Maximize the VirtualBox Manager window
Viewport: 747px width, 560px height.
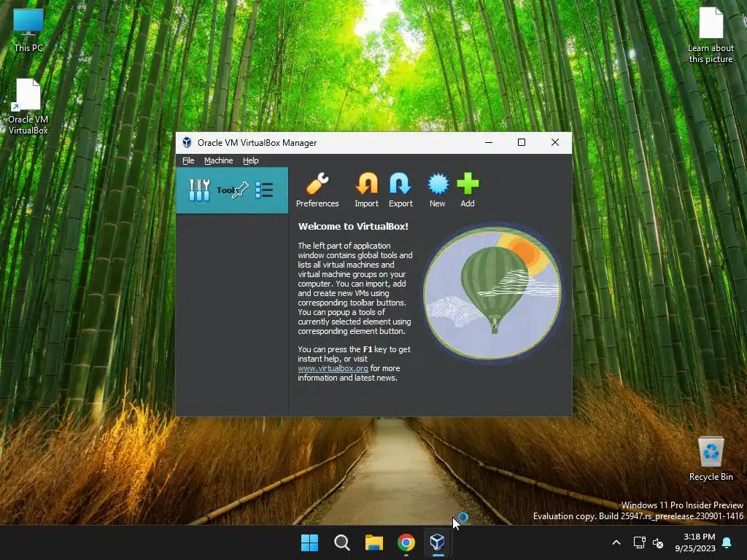[x=521, y=142]
